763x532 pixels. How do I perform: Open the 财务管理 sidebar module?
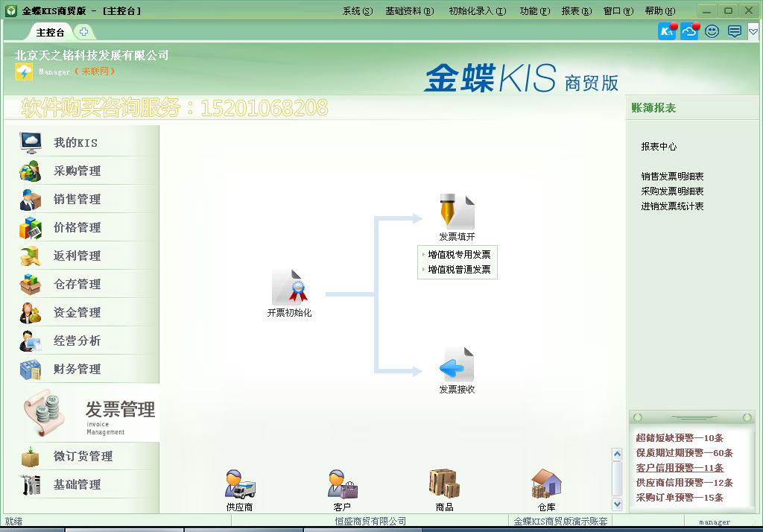(x=67, y=369)
